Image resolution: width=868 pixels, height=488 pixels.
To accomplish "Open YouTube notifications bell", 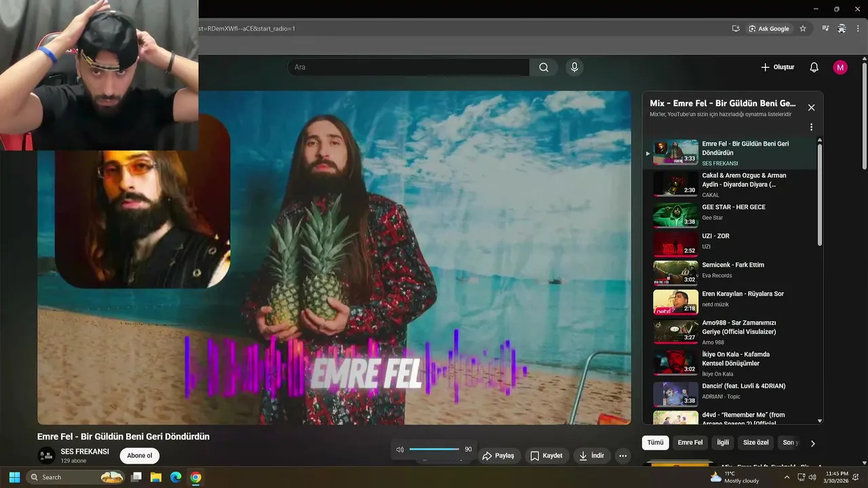I will click(x=814, y=67).
